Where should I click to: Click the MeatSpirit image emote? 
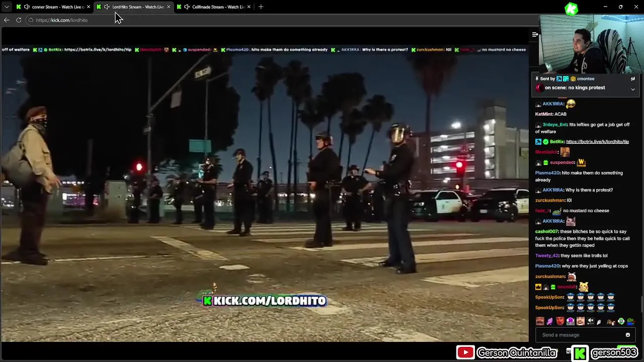565,152
